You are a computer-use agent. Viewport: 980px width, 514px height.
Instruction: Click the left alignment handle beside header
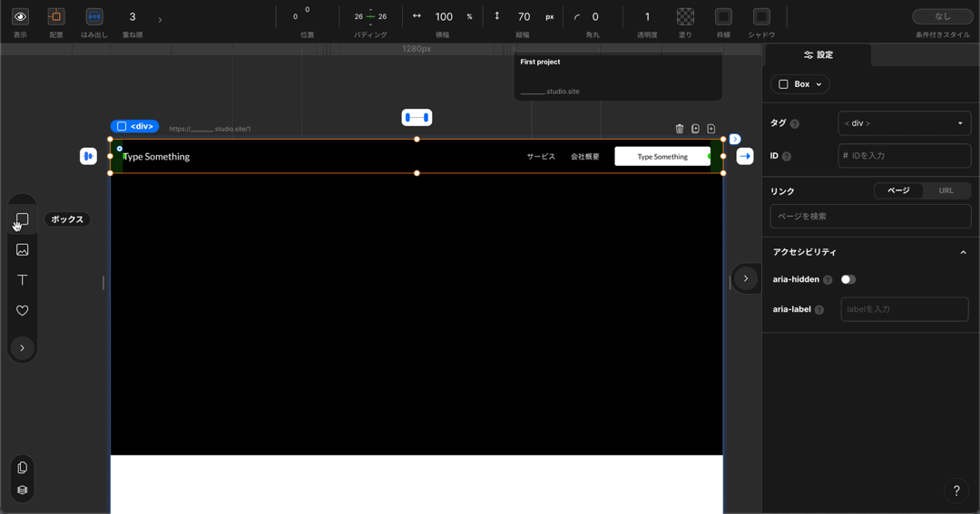coord(88,156)
